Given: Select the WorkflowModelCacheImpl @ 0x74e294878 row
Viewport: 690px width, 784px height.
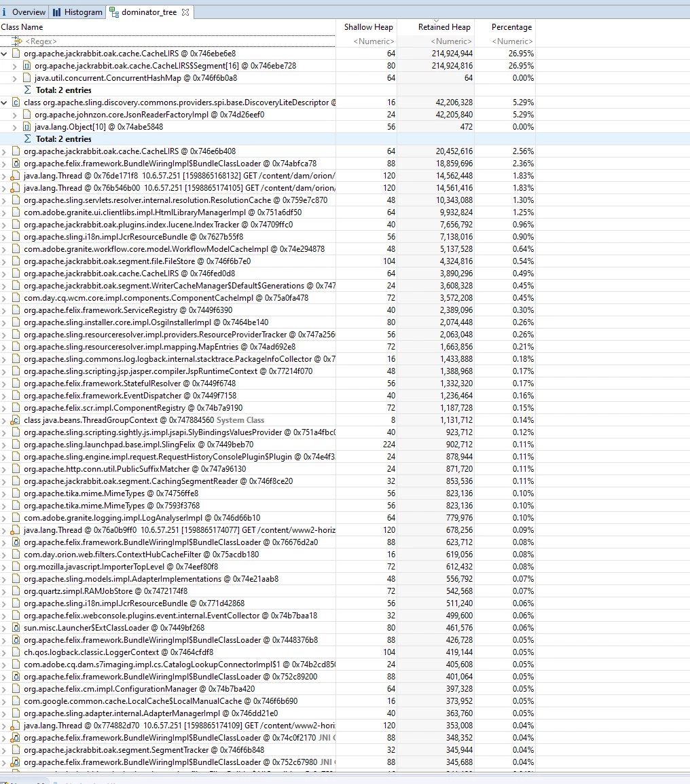Looking at the screenshot, I should point(267,249).
